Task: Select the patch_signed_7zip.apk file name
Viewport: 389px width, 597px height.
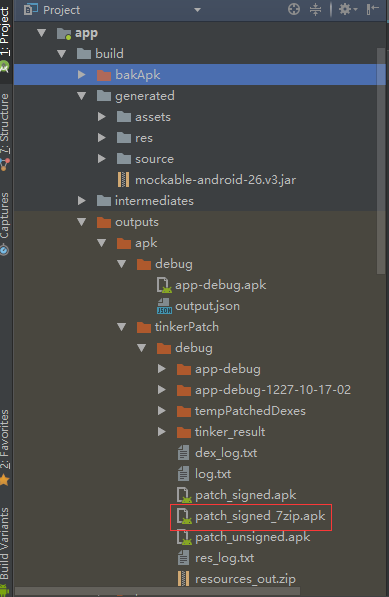Action: tap(260, 516)
